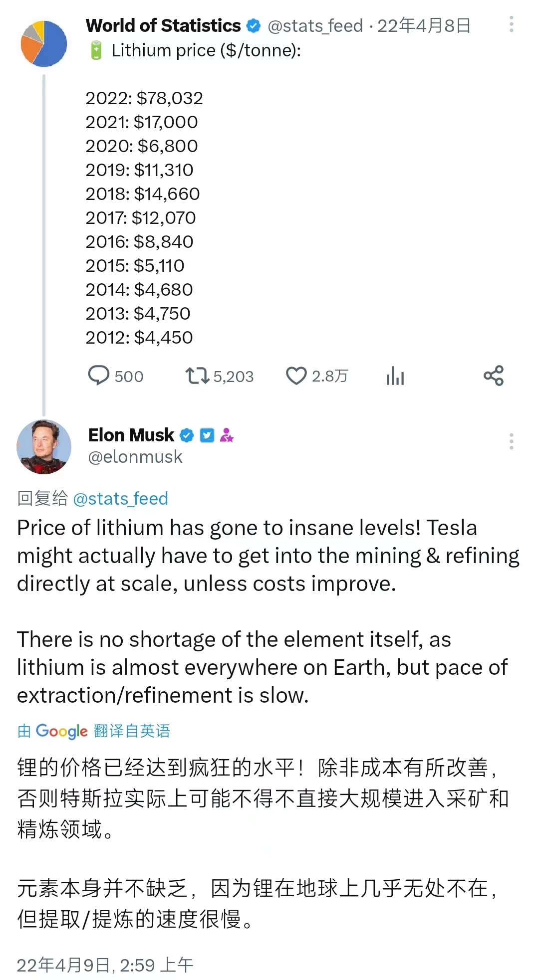Screen dimensions: 539x980
Task: Open reply comments on stats_feed tweet
Action: 99,376
